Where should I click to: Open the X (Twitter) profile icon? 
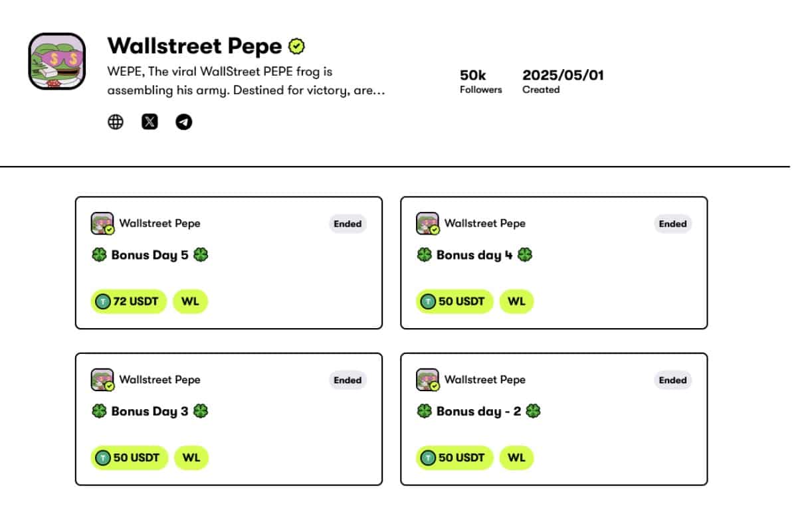150,122
